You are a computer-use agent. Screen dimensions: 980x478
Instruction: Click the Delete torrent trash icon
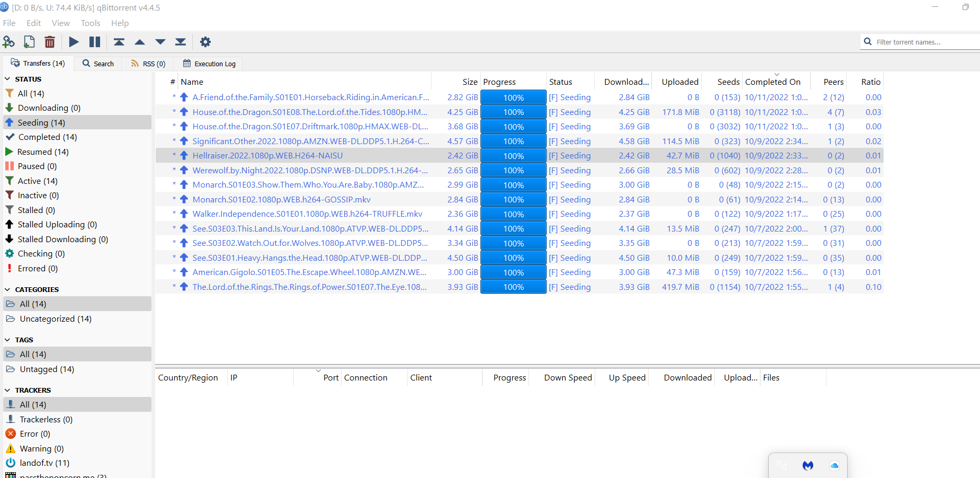tap(50, 42)
